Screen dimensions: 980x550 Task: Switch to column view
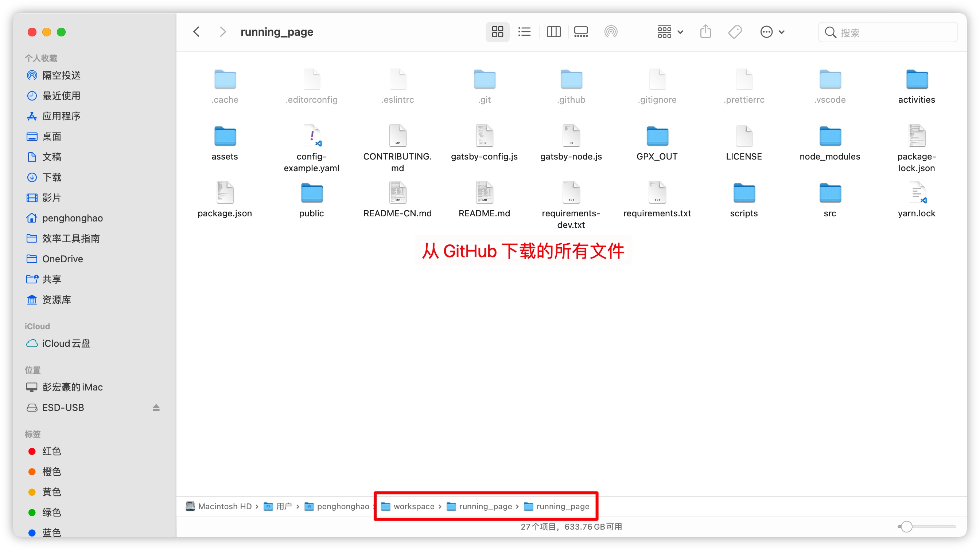point(553,32)
